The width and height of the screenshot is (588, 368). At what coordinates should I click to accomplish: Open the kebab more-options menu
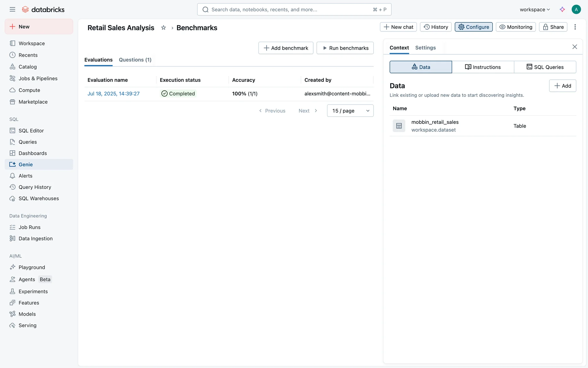[575, 27]
